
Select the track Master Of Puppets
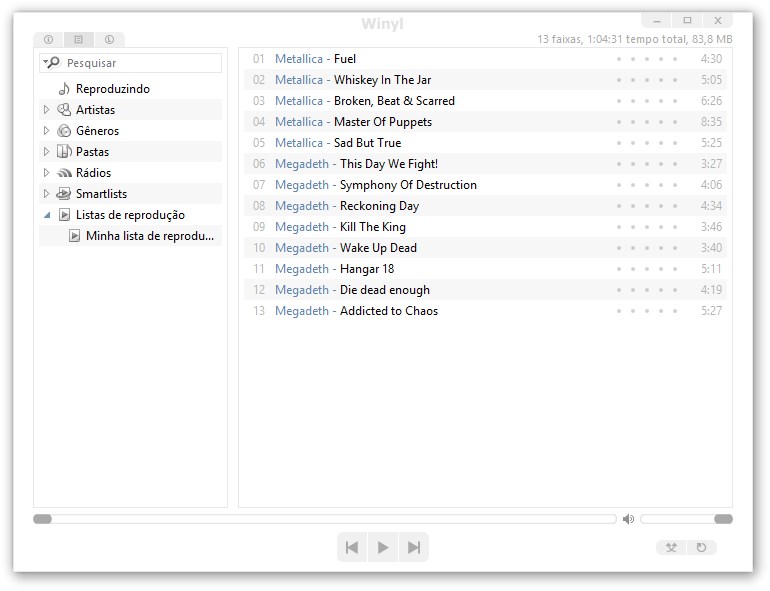click(x=382, y=122)
